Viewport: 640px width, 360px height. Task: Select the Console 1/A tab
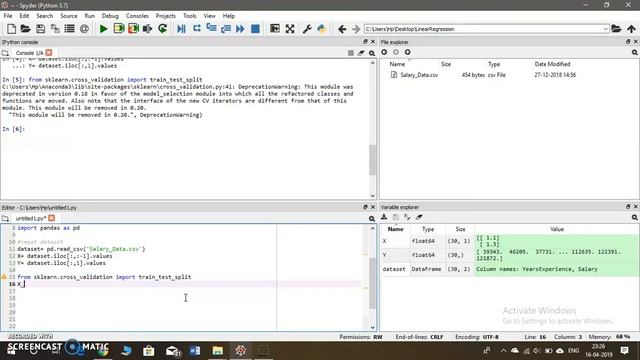(x=29, y=53)
